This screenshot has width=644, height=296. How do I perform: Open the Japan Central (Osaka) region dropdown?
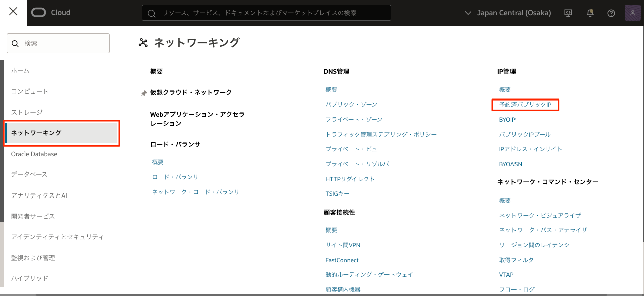(x=507, y=13)
